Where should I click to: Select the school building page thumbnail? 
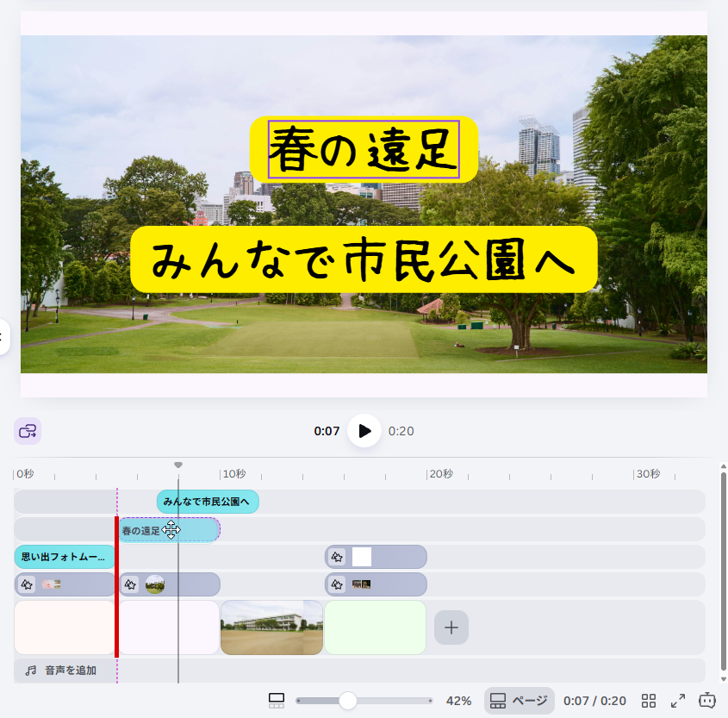(x=271, y=627)
